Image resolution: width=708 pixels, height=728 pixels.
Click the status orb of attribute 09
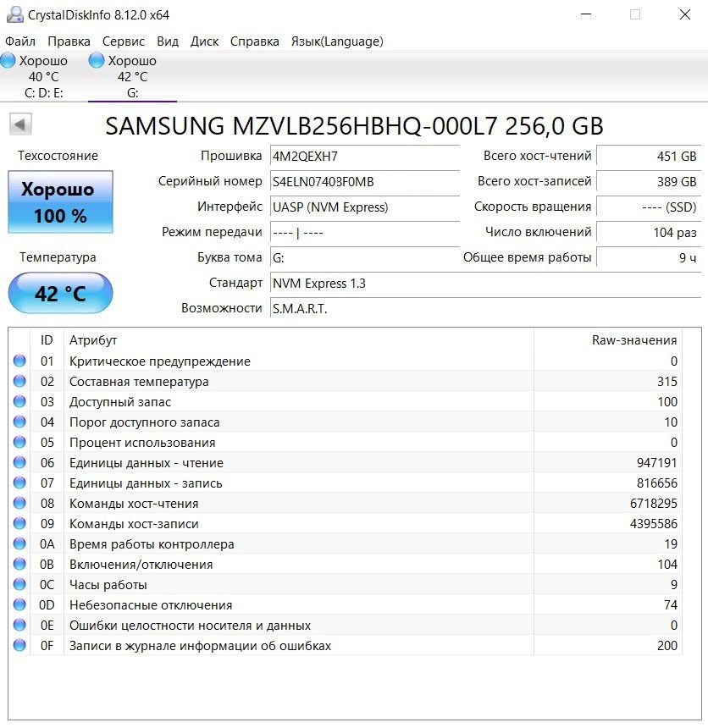pos(19,523)
